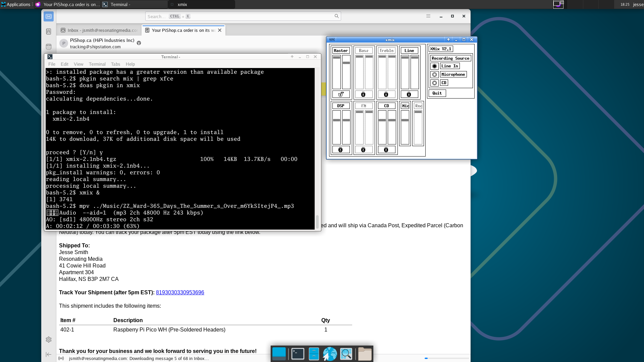
Task: Click the contact icon beside PiShop.ca sender
Action: (x=139, y=43)
